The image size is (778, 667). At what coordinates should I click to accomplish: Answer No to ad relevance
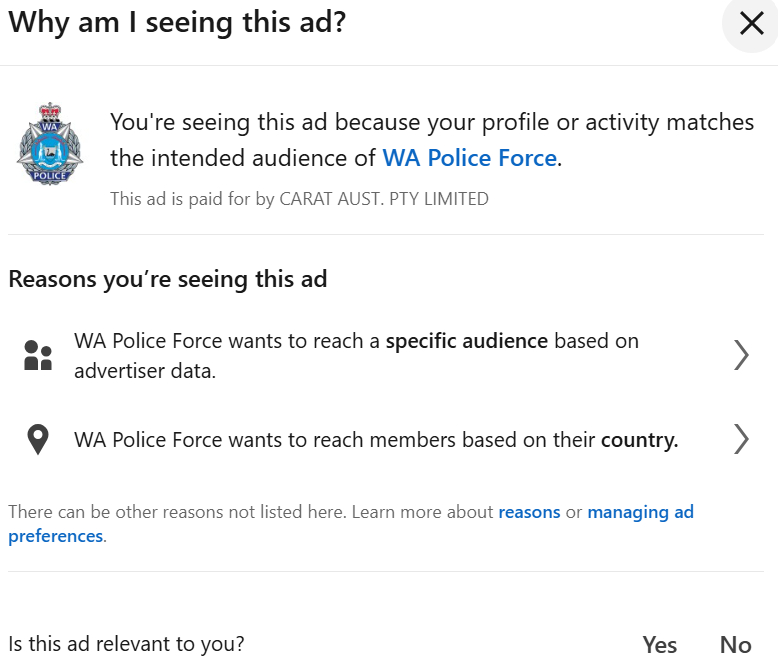tap(735, 645)
